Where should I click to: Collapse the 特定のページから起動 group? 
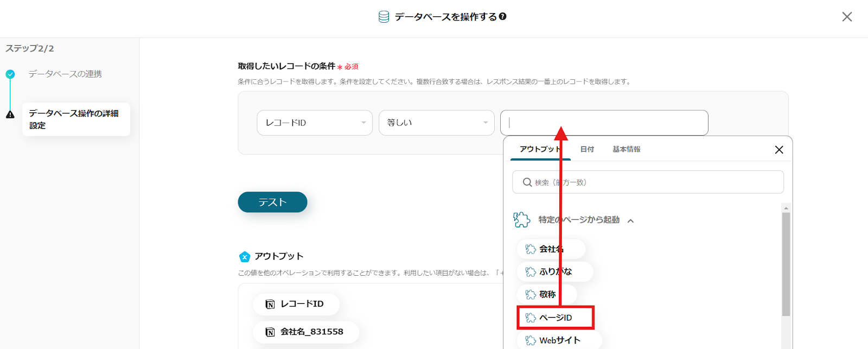pyautogui.click(x=630, y=220)
